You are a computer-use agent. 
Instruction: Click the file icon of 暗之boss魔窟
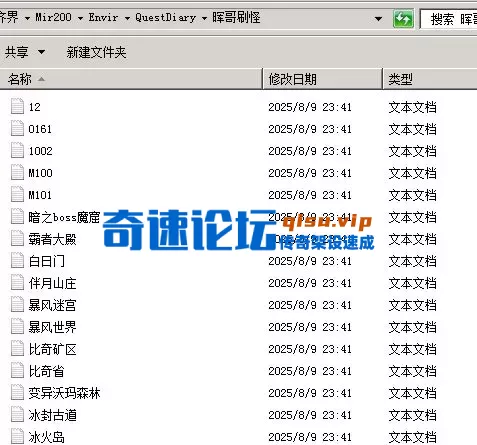17,217
